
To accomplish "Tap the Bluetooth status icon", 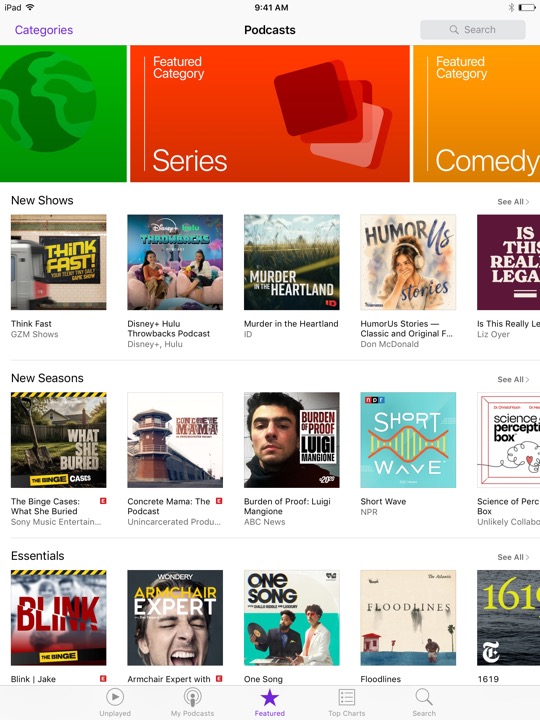I will click(x=511, y=7).
